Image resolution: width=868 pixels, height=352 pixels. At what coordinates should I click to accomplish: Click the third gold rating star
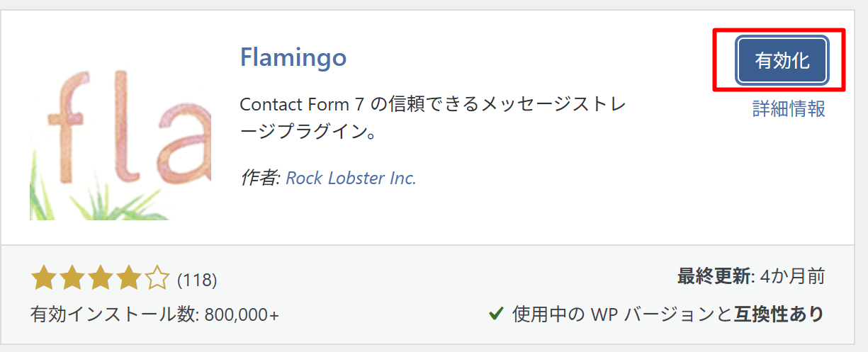coord(101,279)
